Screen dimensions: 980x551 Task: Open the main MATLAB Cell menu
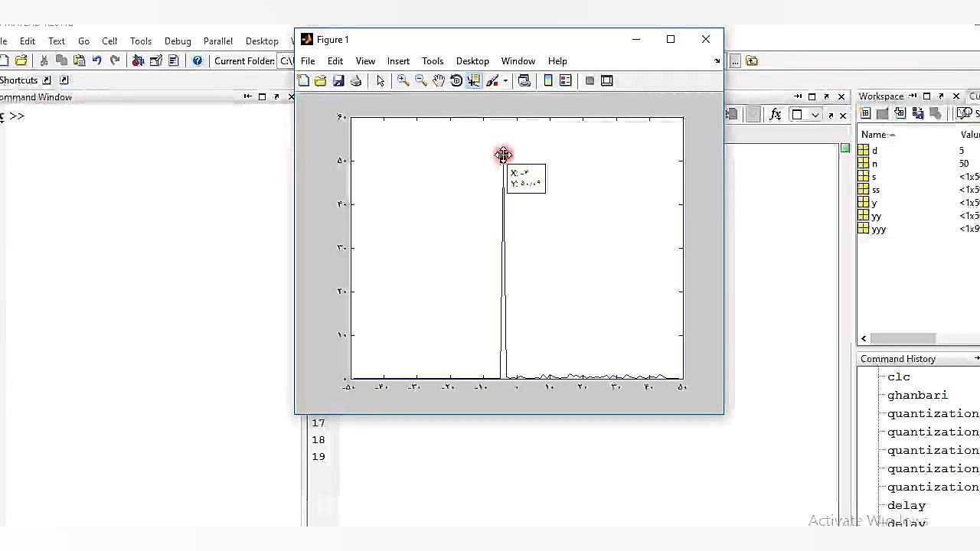click(109, 41)
